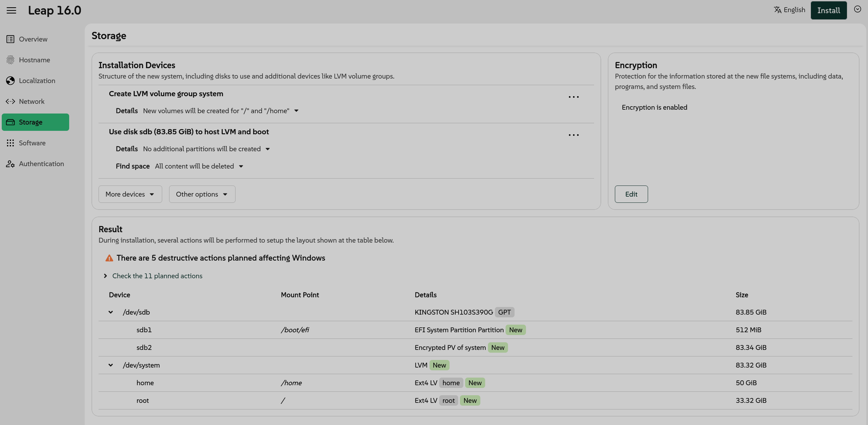Open the Overview sidebar icon
Image resolution: width=868 pixels, height=425 pixels.
pyautogui.click(x=10, y=39)
